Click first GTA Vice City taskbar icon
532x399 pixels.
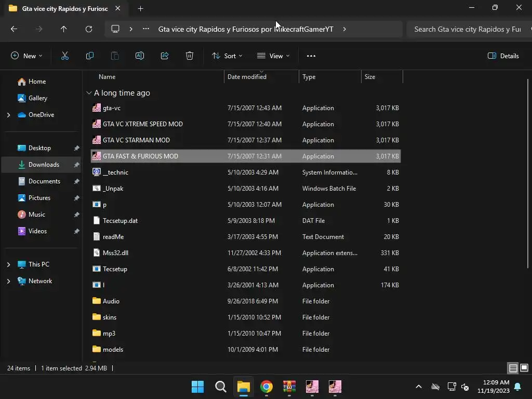pos(312,387)
